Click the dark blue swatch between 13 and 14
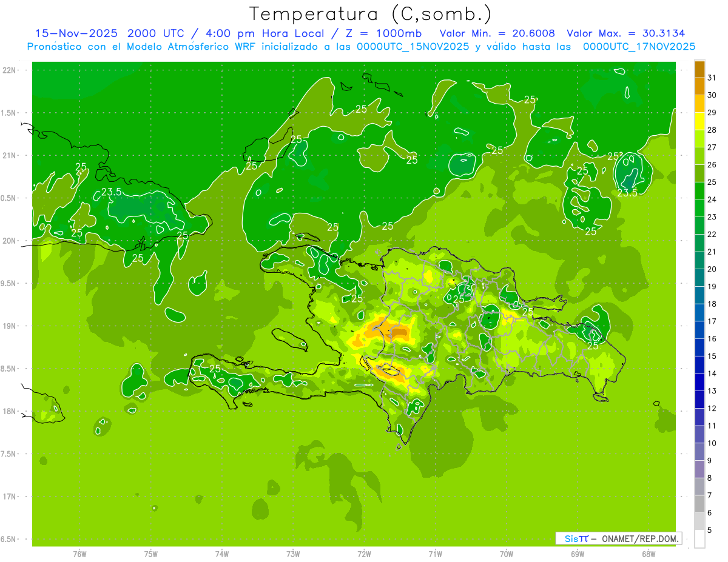Image resolution: width=728 pixels, height=562 pixels. pyautogui.click(x=699, y=383)
